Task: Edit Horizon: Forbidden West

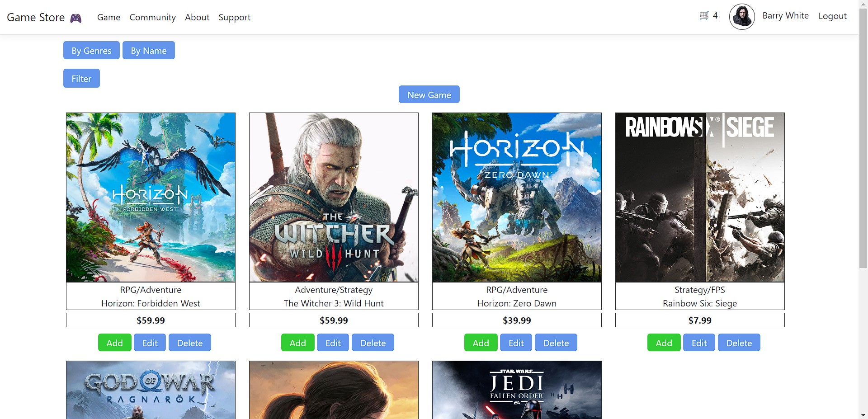Action: point(150,343)
